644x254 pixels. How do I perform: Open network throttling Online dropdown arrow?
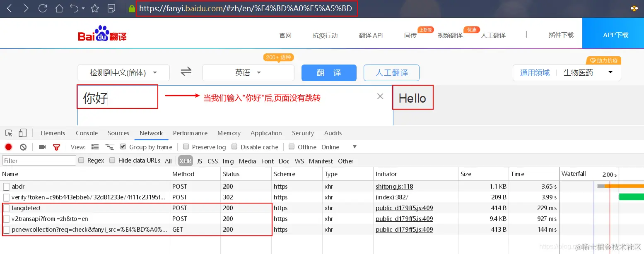355,147
